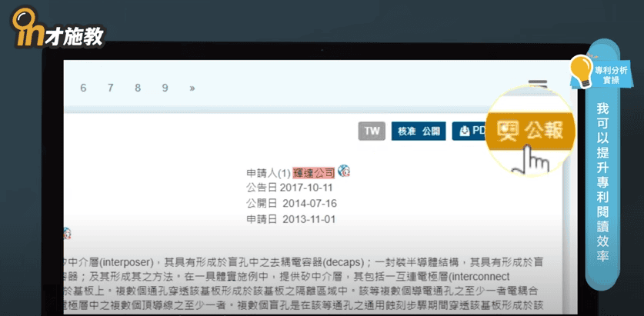Click the 公開日 2014-07-16 date
The height and width of the screenshot is (316, 644).
(291, 204)
